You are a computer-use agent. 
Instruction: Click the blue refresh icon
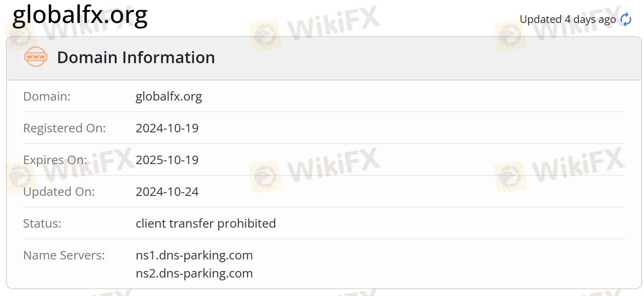point(626,19)
